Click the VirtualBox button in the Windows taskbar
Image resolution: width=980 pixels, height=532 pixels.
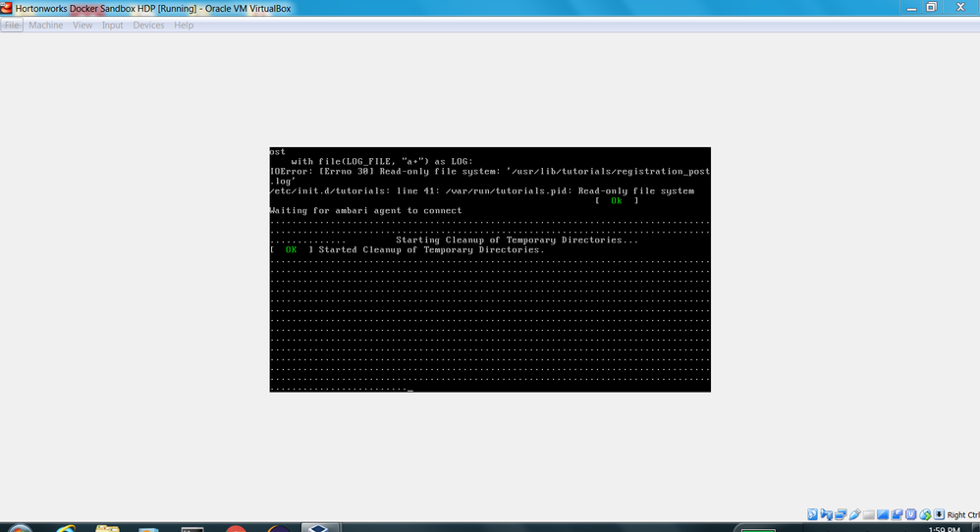click(x=319, y=528)
